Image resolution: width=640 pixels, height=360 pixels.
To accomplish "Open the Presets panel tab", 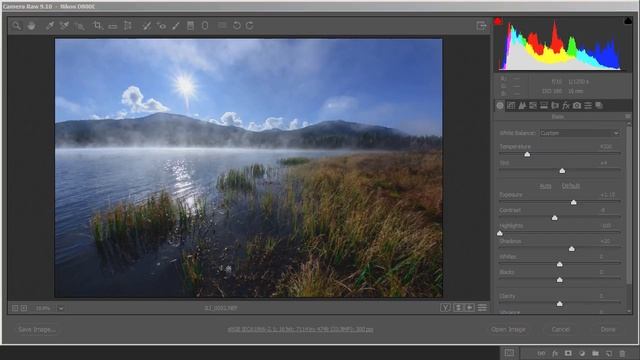I will coord(588,106).
